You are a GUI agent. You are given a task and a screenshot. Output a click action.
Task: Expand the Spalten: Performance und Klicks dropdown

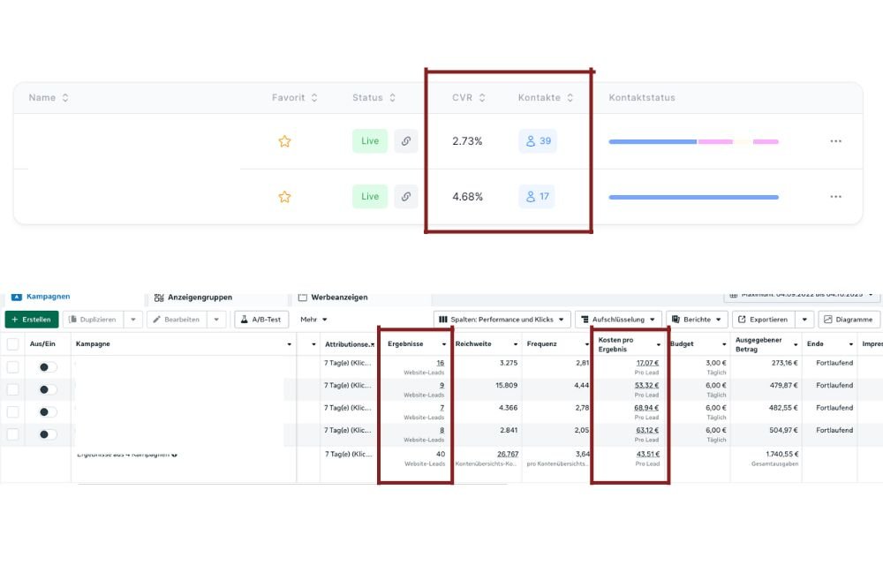tap(501, 320)
